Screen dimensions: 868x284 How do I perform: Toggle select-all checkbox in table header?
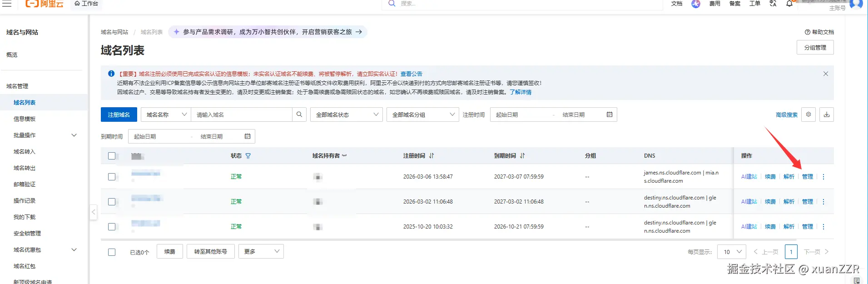pyautogui.click(x=112, y=156)
